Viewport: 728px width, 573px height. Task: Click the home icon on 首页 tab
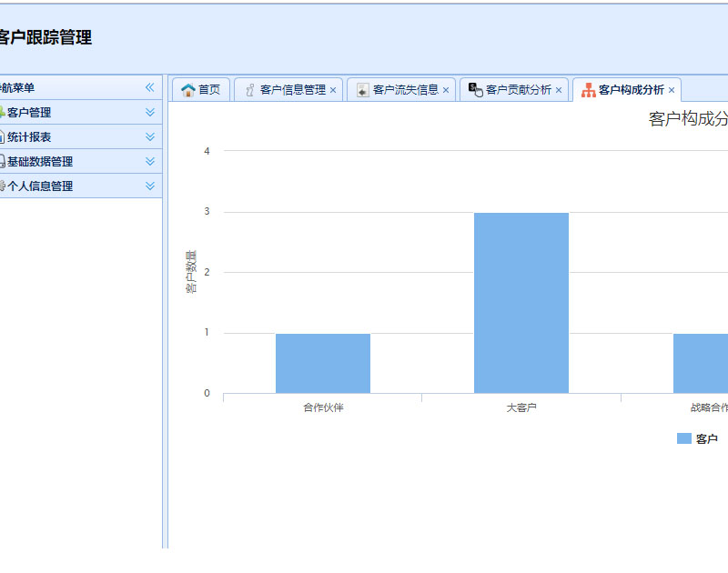[x=188, y=90]
